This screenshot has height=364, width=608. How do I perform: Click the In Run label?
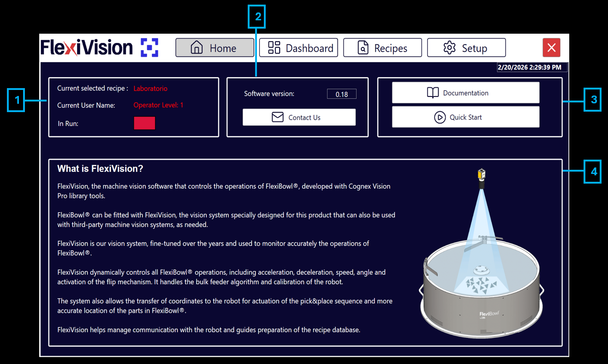pyautogui.click(x=68, y=124)
